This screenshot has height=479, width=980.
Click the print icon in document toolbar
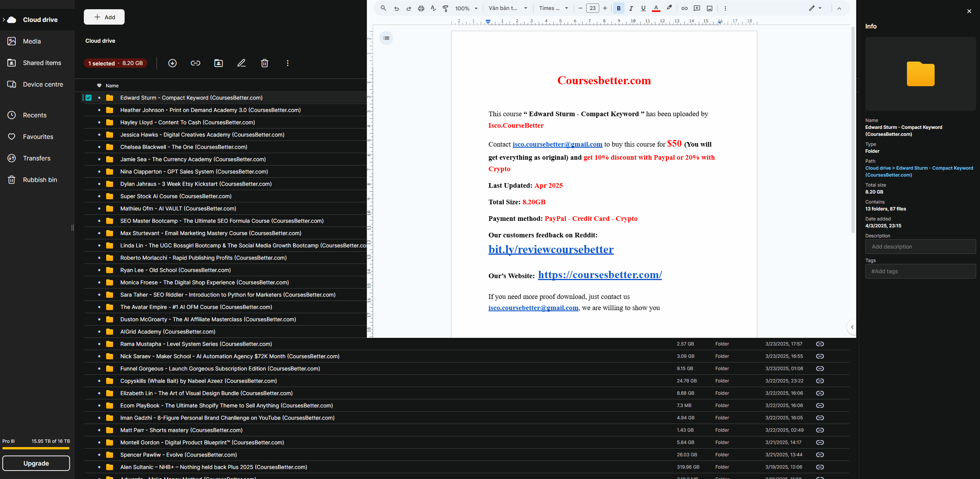[x=421, y=8]
